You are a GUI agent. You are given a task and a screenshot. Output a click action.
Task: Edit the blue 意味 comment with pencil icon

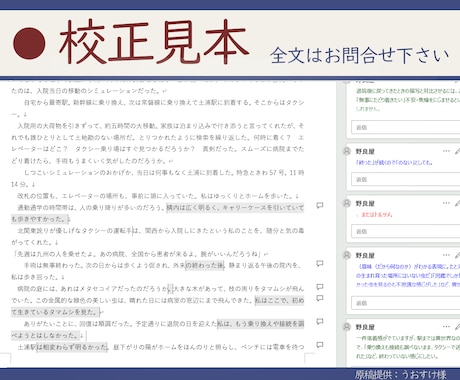pos(457,255)
